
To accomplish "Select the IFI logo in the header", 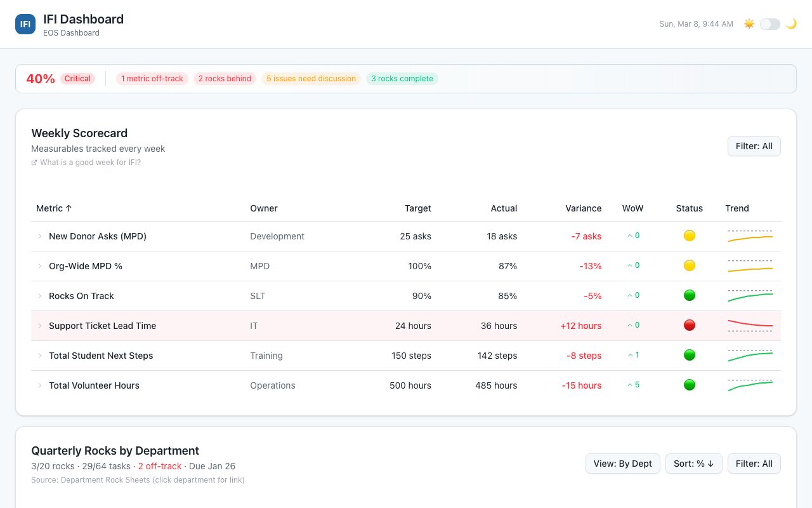I will click(x=25, y=24).
